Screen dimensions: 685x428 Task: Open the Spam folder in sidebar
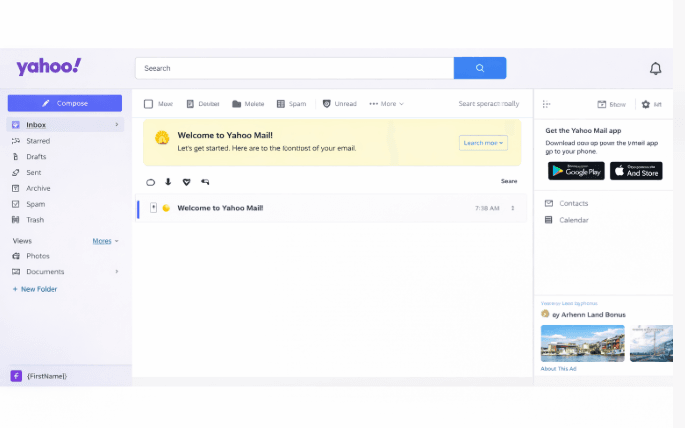(35, 204)
